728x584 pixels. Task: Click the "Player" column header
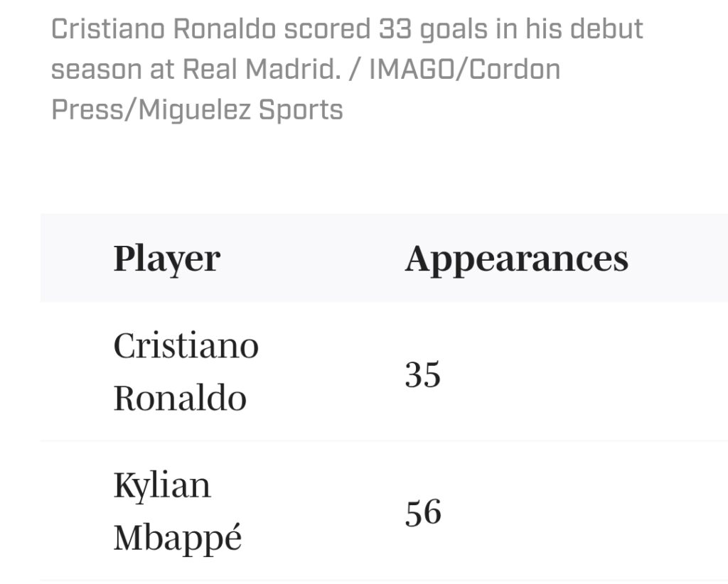click(166, 259)
